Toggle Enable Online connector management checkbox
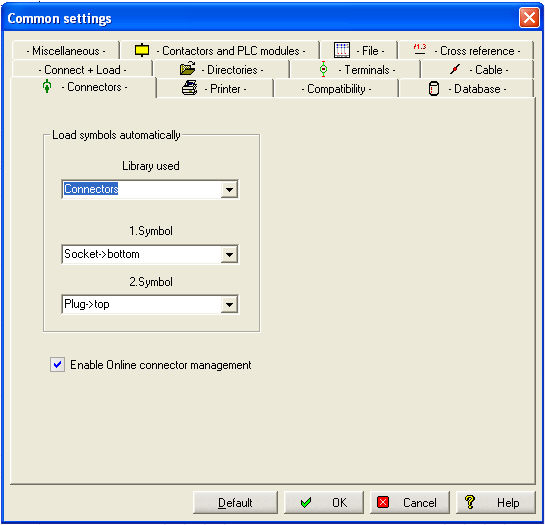 point(57,365)
